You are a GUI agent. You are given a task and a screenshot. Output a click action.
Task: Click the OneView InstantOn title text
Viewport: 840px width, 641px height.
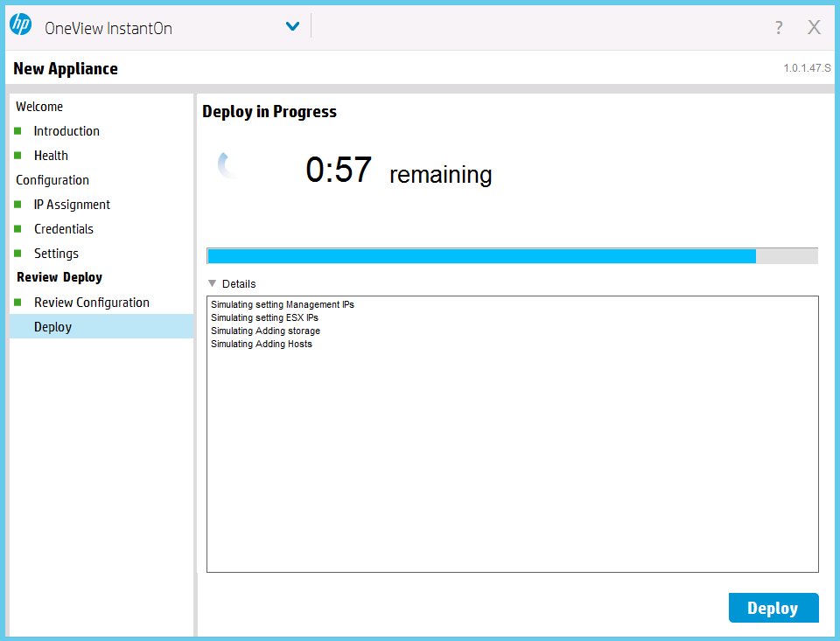coord(108,28)
